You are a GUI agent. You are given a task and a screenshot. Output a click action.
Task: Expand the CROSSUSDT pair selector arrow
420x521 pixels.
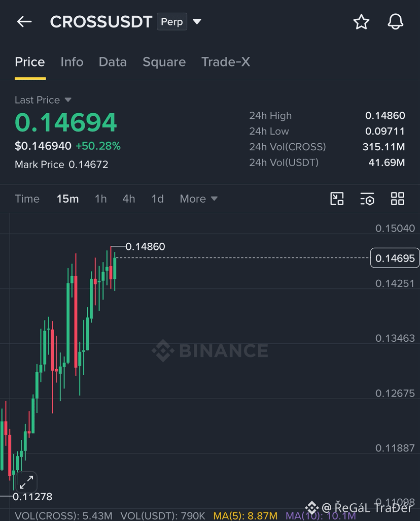pos(197,22)
